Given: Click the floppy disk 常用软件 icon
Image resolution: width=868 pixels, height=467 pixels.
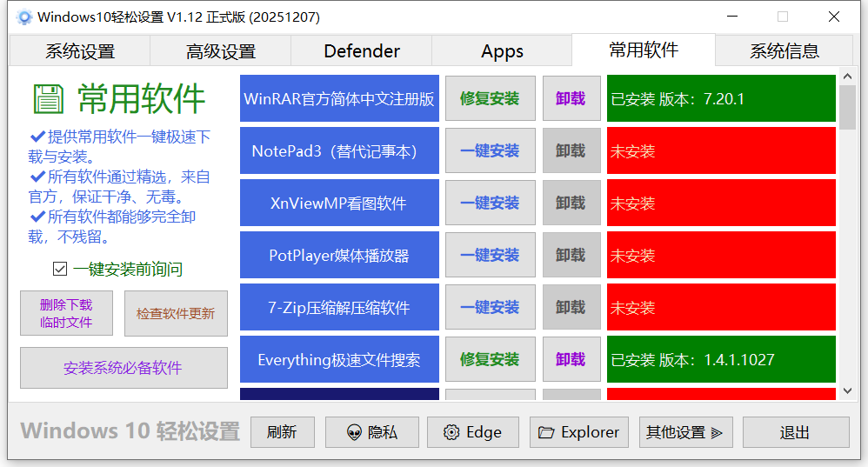Looking at the screenshot, I should [49, 99].
